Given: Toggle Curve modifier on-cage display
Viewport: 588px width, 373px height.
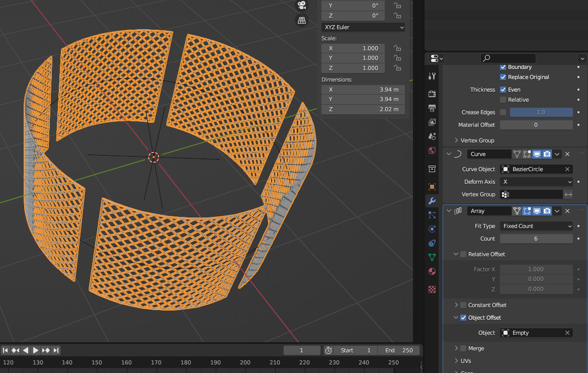Looking at the screenshot, I should (517, 154).
